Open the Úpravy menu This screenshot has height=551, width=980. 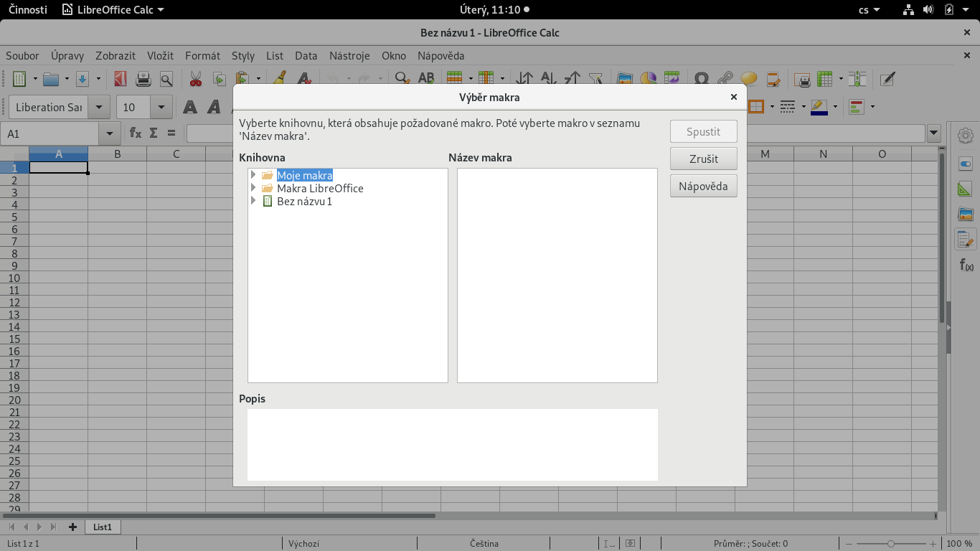pyautogui.click(x=67, y=55)
